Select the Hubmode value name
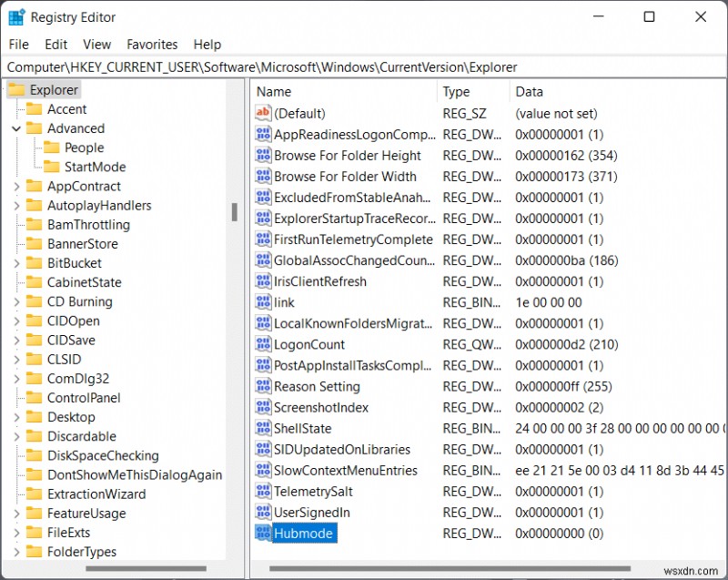The width and height of the screenshot is (728, 580). (304, 533)
